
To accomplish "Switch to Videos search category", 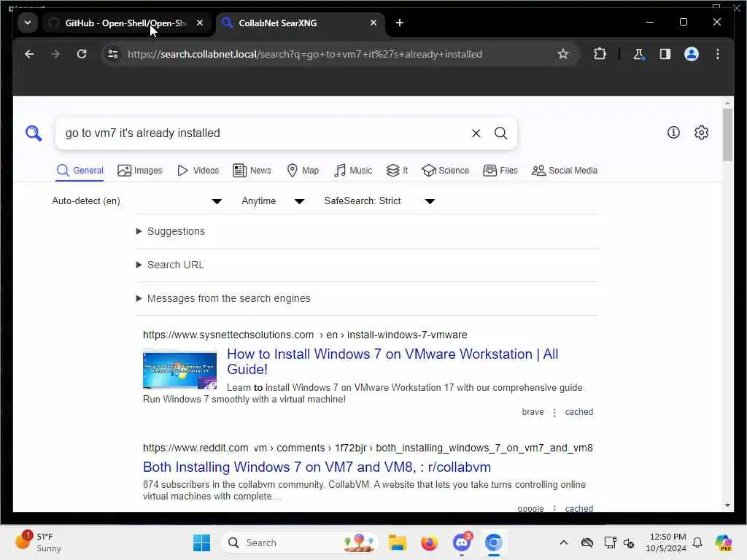I will click(x=198, y=171).
